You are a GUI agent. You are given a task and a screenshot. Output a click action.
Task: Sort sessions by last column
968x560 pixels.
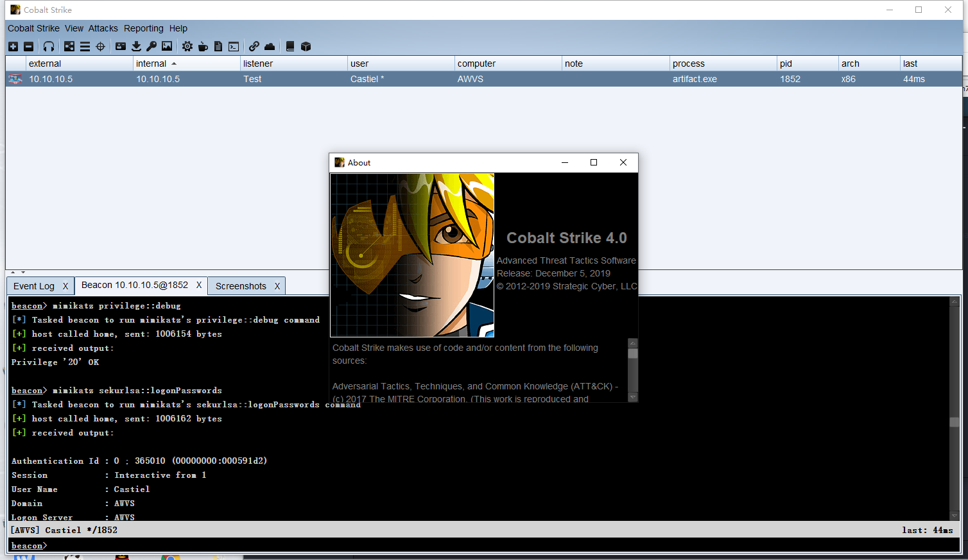point(931,64)
